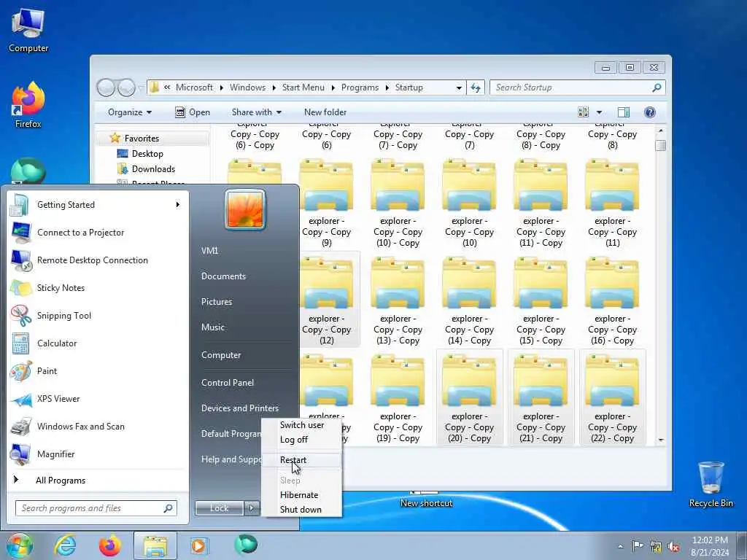Viewport: 747px width, 560px height.
Task: Change view using view icon
Action: pos(583,112)
